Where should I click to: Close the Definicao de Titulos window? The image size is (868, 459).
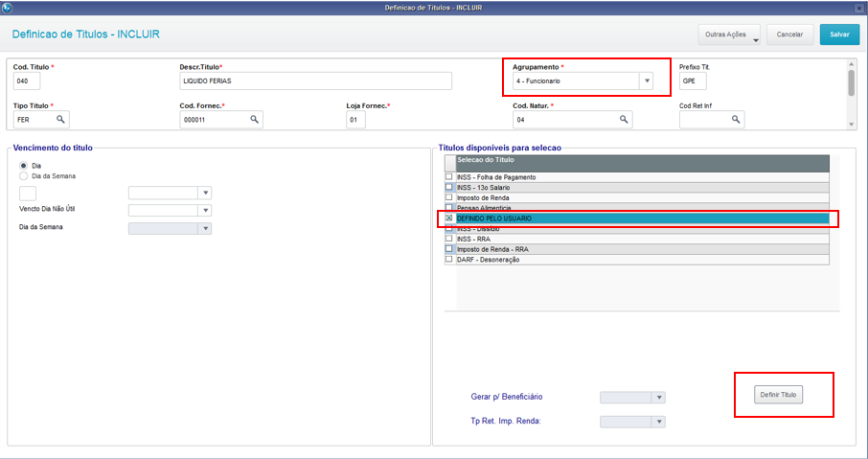[x=859, y=9]
